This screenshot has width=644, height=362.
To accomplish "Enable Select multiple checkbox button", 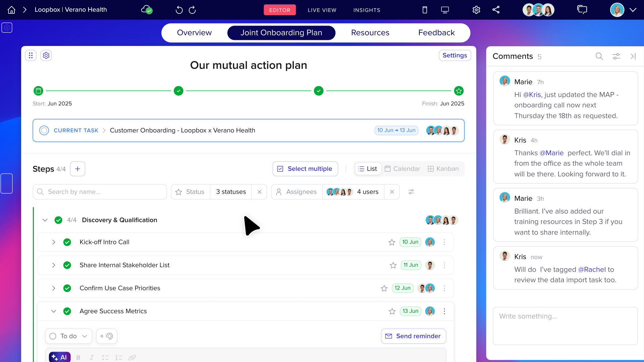I will click(x=305, y=169).
